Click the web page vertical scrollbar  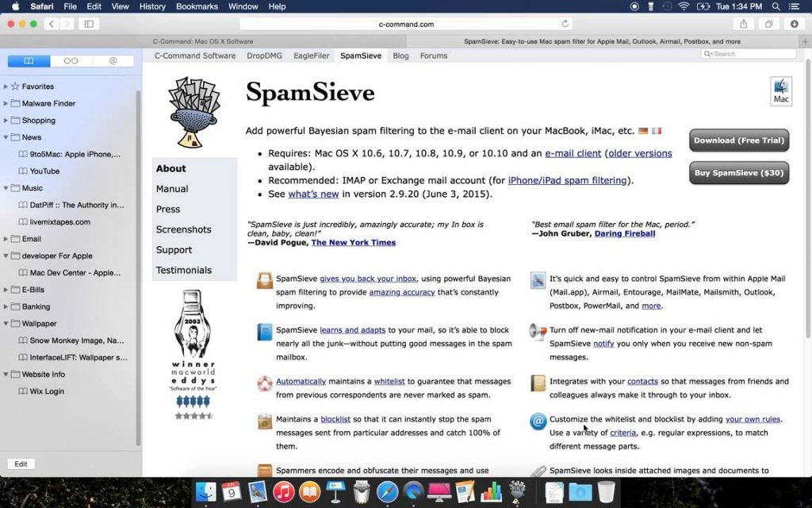point(808,197)
